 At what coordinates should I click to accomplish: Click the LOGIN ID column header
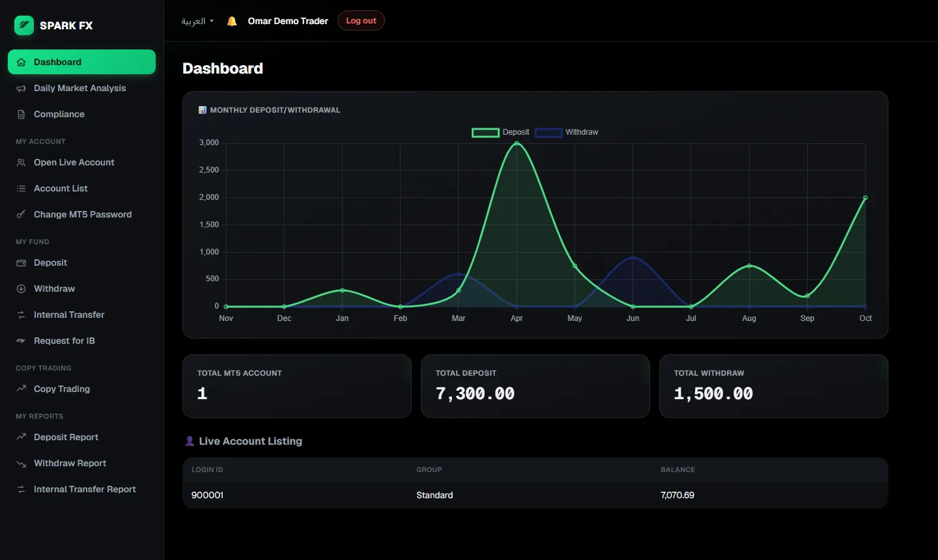click(207, 470)
